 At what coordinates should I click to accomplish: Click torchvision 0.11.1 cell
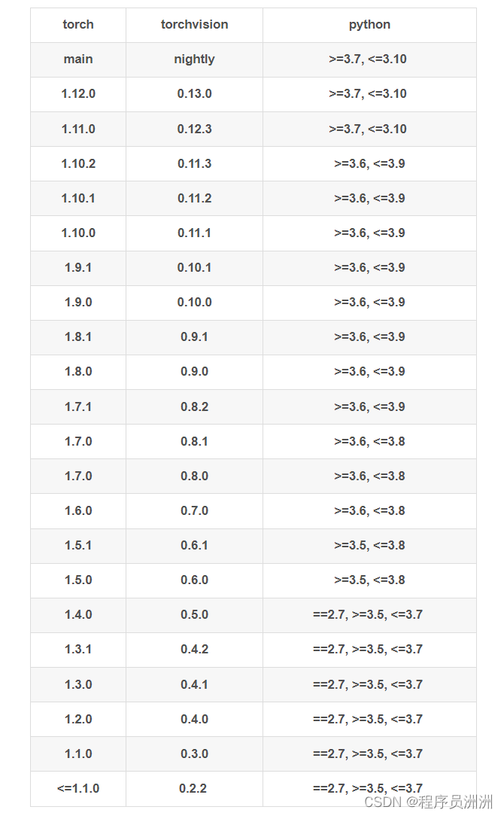click(194, 233)
